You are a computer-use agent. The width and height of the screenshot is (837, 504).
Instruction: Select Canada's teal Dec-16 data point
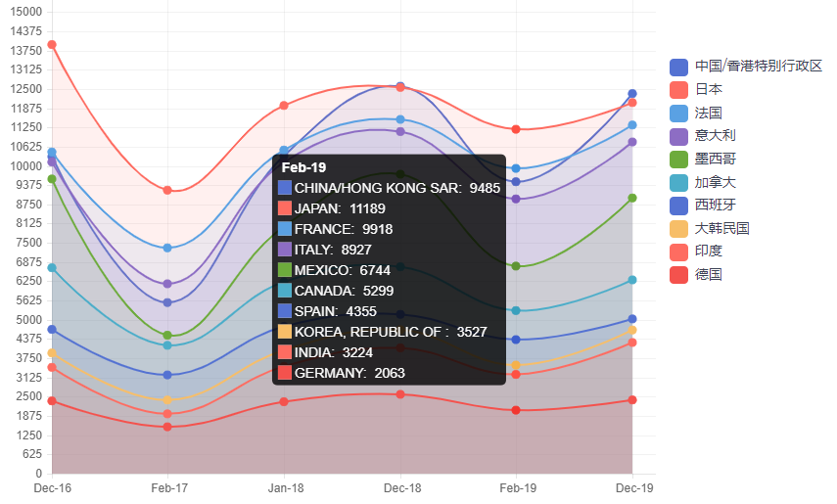(x=52, y=267)
